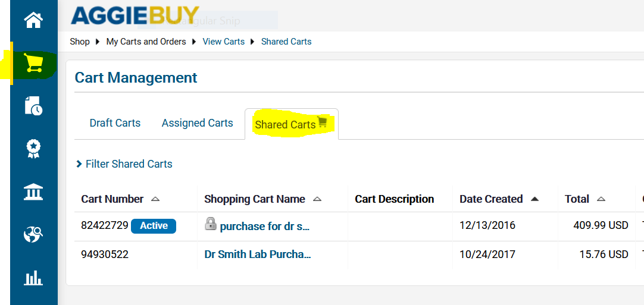Image resolution: width=644 pixels, height=305 pixels.
Task: Sort by Date Created arrow
Action: tap(534, 199)
